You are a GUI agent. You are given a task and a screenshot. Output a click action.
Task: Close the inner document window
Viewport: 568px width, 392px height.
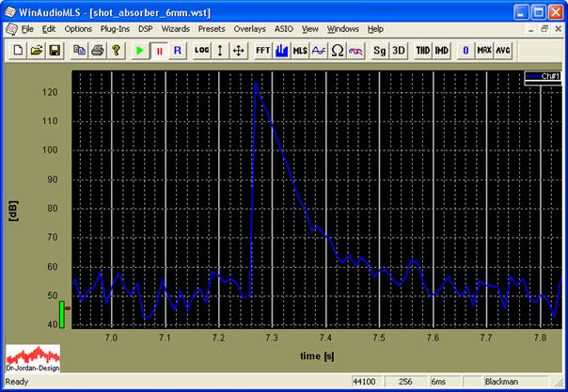(x=559, y=29)
